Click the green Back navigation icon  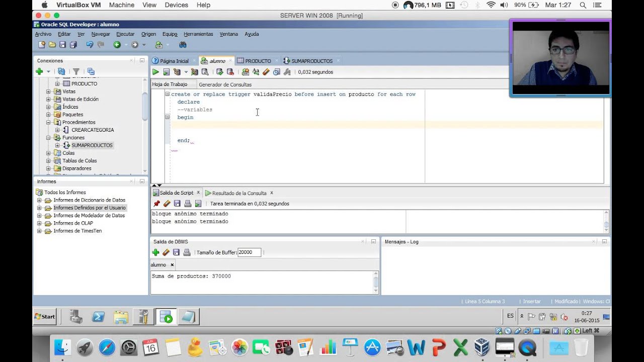click(117, 45)
